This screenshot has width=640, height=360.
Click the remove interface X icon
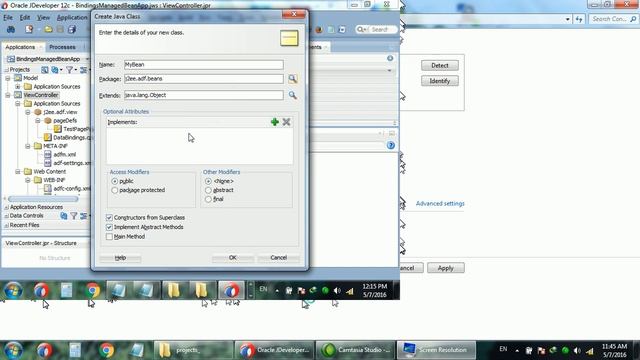tap(287, 122)
